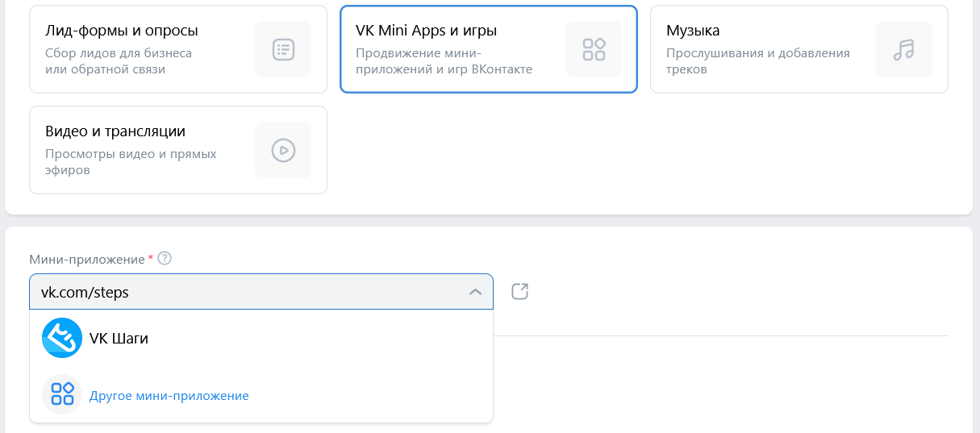Click the mini apps grid icon in card
This screenshot has width=980, height=433.
594,49
